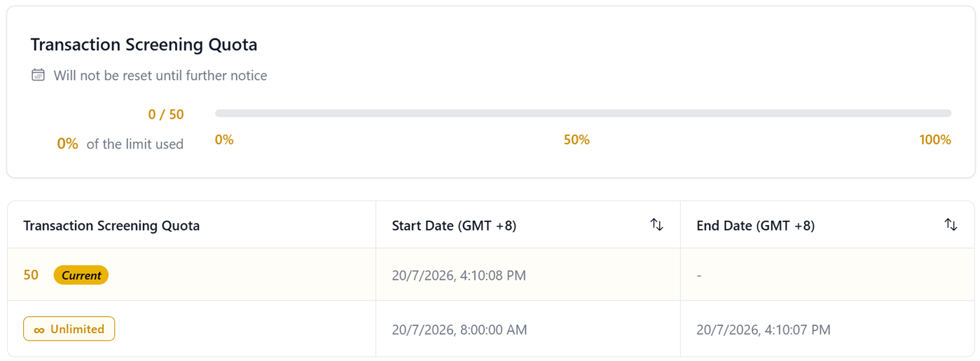Click the calendar icon beside reset notice

click(39, 75)
